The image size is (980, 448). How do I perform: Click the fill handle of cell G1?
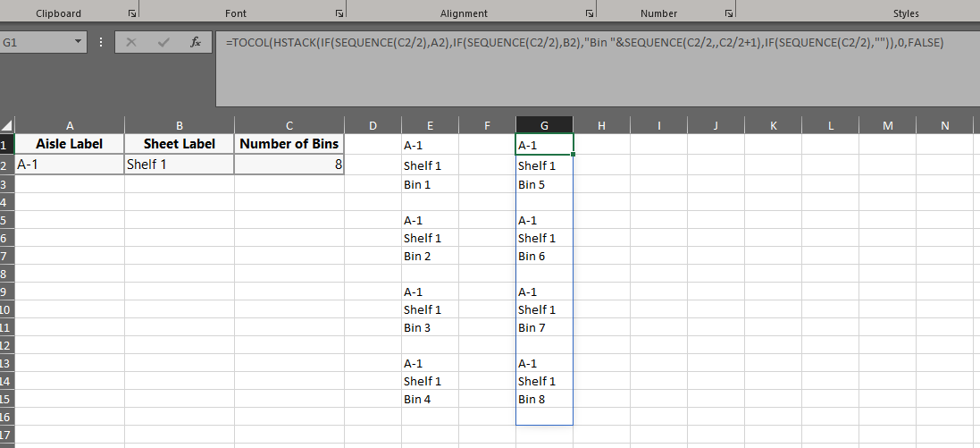tap(574, 154)
